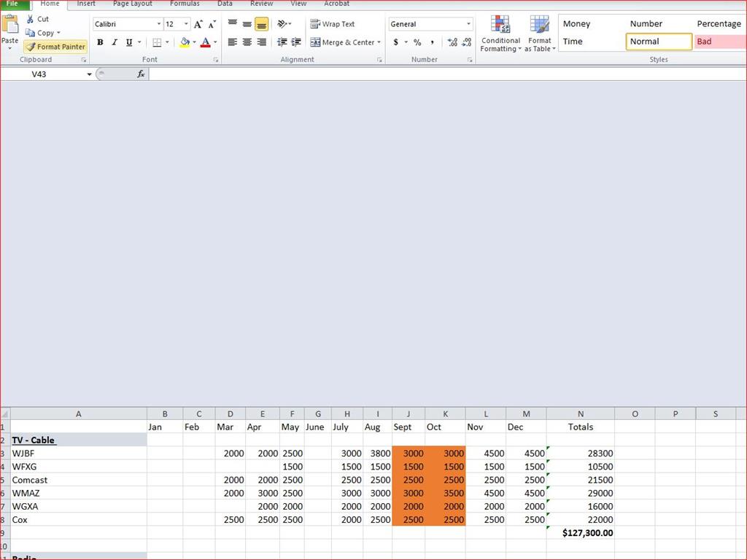Screen dimensions: 747x560
Task: Click Merge & Center
Action: point(342,42)
